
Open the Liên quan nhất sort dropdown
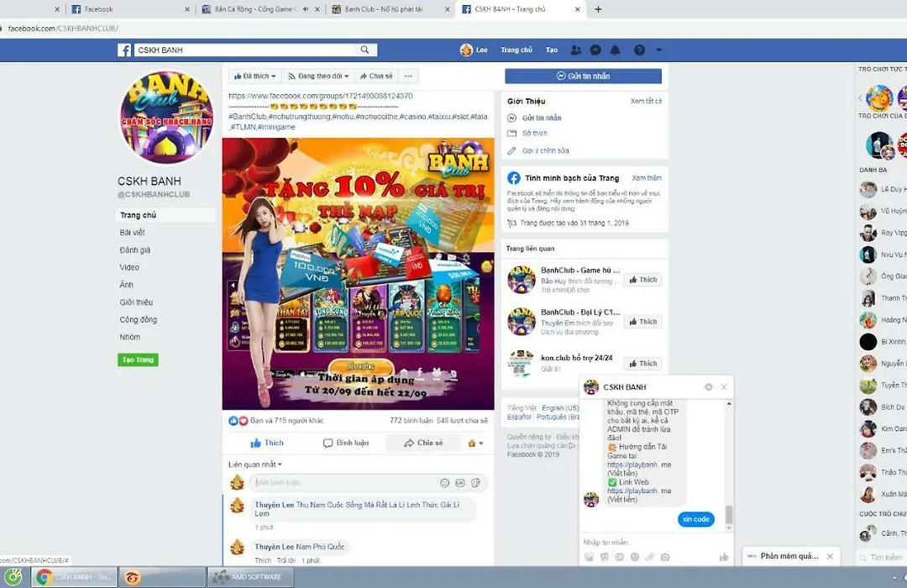click(x=255, y=465)
